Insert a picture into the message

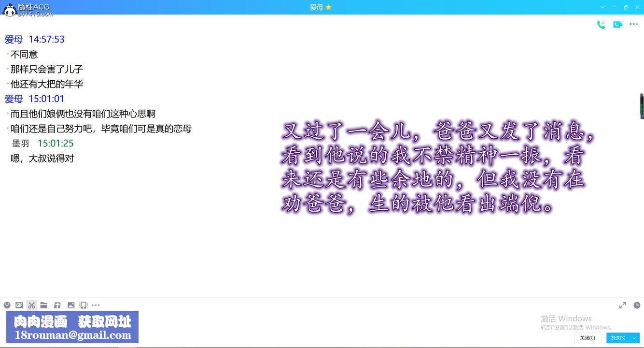(71, 305)
